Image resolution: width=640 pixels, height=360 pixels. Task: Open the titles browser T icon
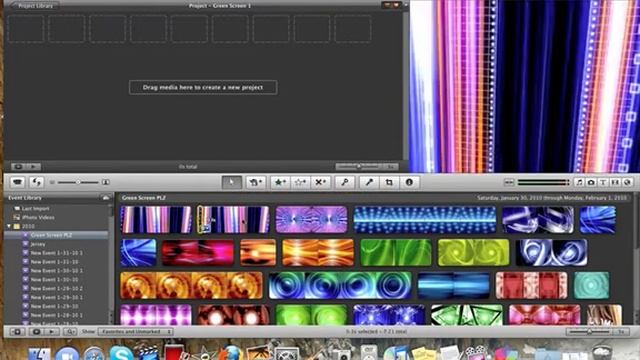click(603, 182)
